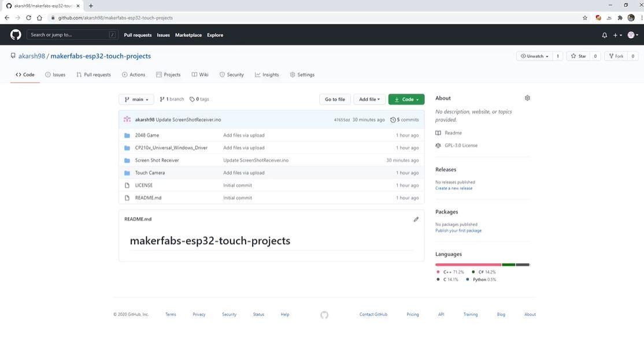Viewport: 644px width, 351px height.
Task: Expand the green Code download dropdown
Action: tap(406, 99)
